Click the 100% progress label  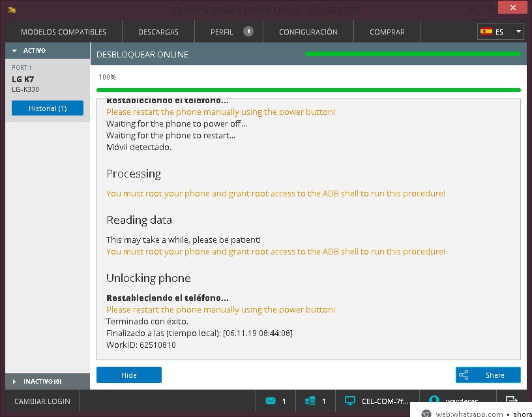tap(107, 77)
